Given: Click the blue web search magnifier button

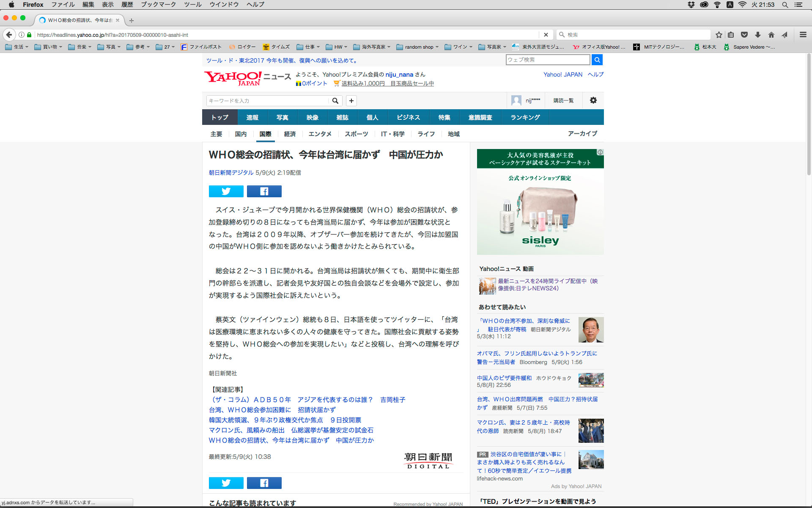Looking at the screenshot, I should point(597,60).
